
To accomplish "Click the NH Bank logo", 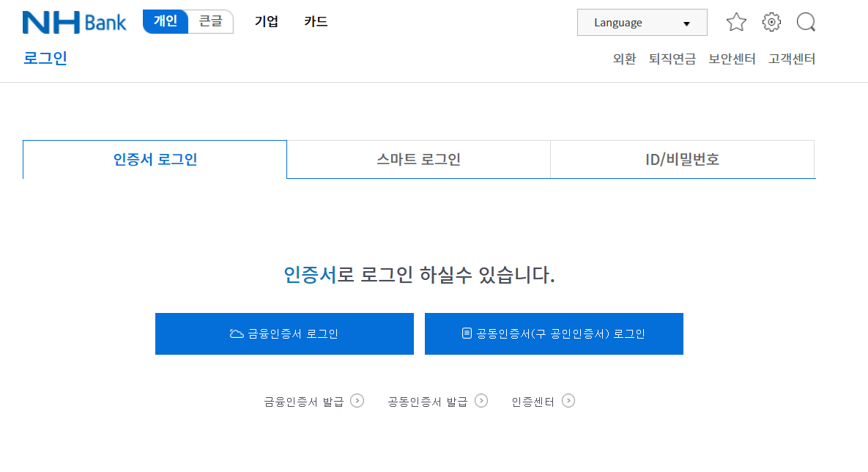I will pos(74,22).
